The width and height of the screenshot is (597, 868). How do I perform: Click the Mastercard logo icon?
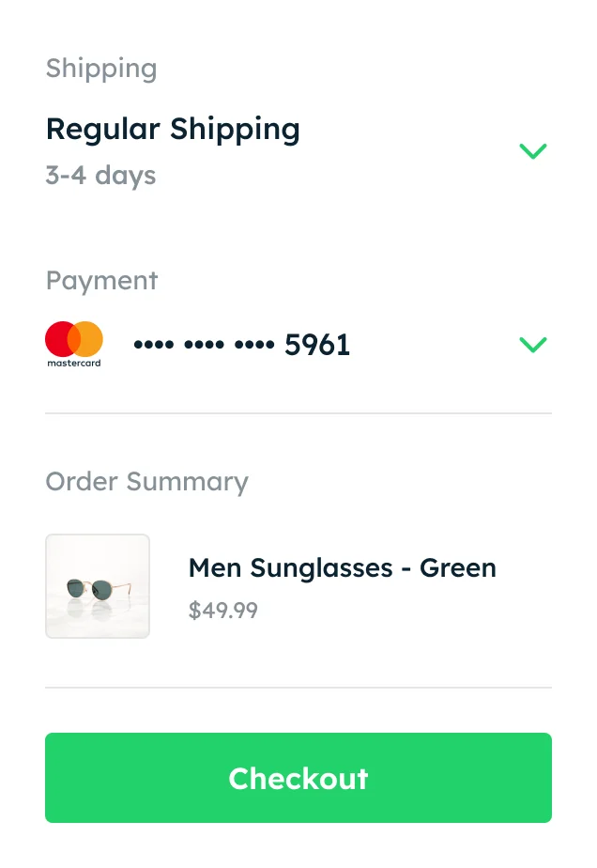[x=74, y=344]
